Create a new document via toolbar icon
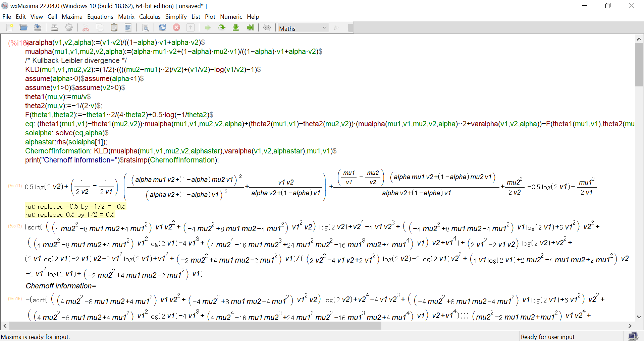The image size is (644, 341). tap(10, 28)
